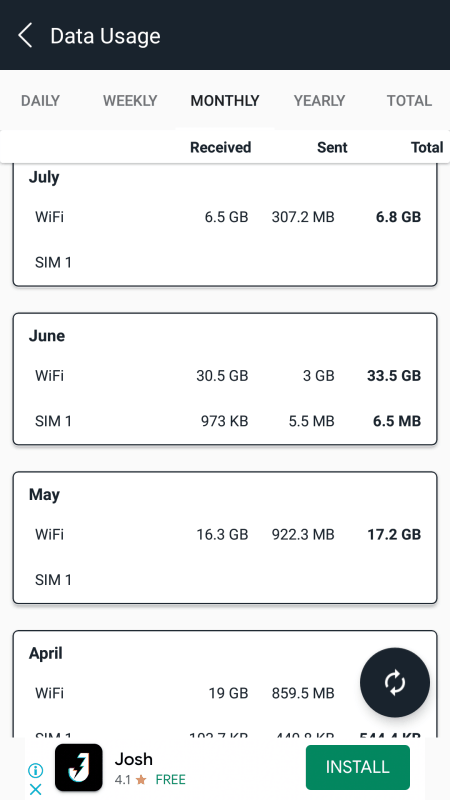This screenshot has height=800, width=450.
Task: Open the TOTAL tab
Action: click(x=409, y=101)
